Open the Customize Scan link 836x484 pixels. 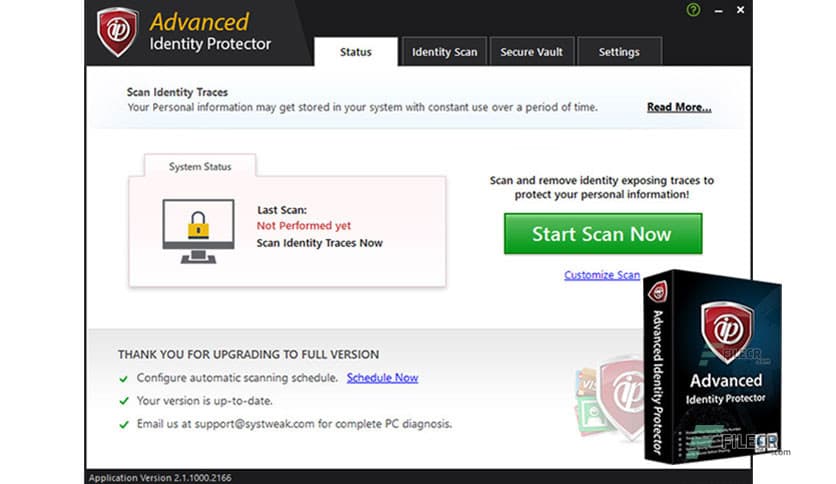[602, 275]
